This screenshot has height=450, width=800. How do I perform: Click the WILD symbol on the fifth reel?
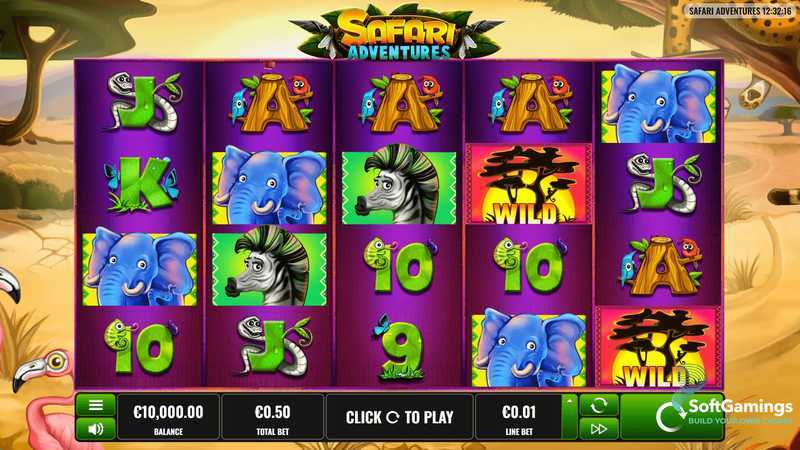(x=659, y=347)
